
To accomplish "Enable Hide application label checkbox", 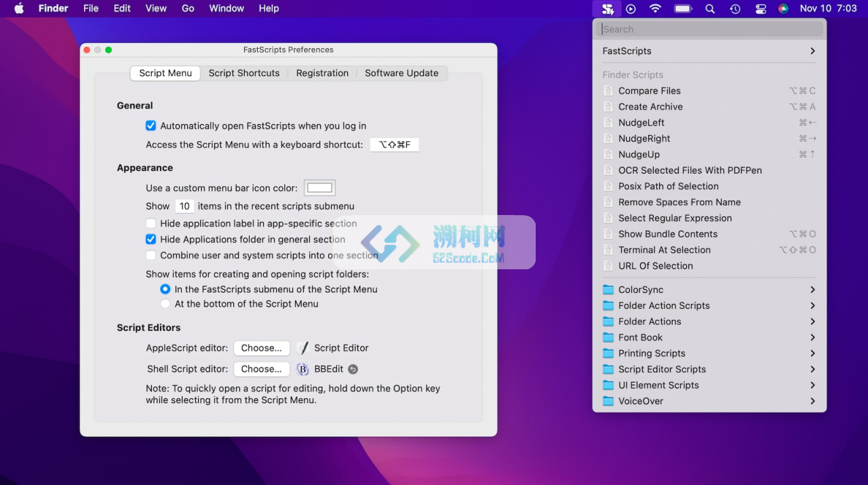I will [151, 223].
